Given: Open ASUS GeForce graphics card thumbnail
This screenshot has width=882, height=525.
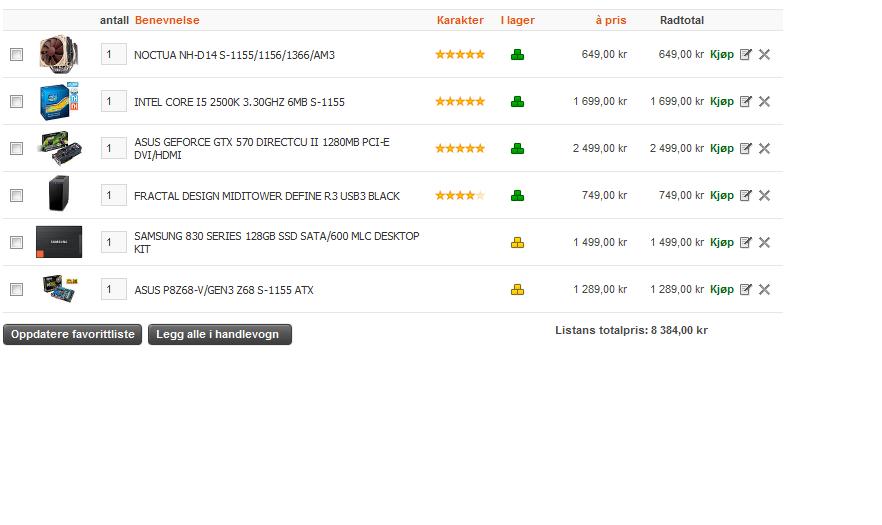Looking at the screenshot, I should (x=60, y=149).
